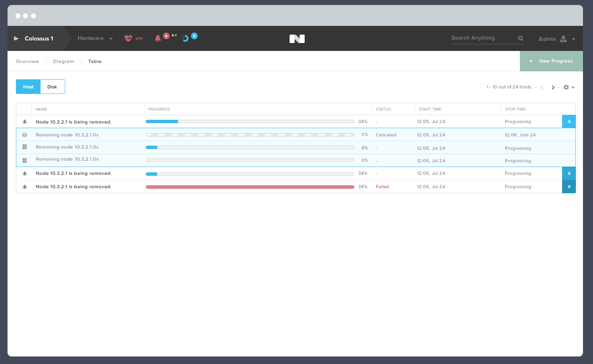Open the Overview tab
The width and height of the screenshot is (593, 364).
27,61
